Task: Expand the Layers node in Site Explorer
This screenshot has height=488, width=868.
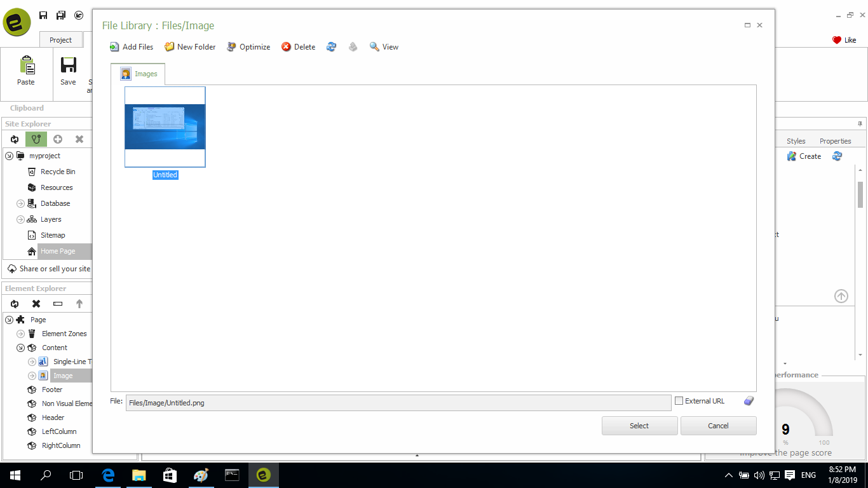Action: [20, 219]
